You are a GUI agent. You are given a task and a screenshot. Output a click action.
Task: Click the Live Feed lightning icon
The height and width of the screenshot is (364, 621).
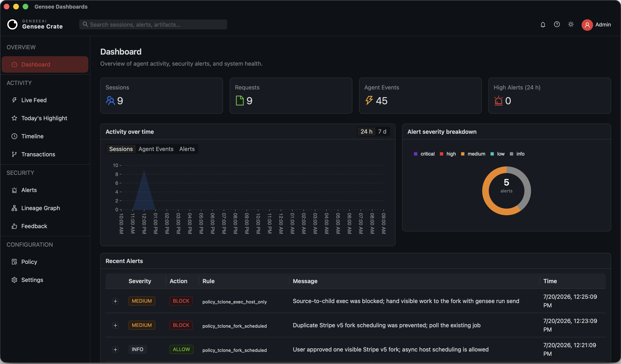14,100
